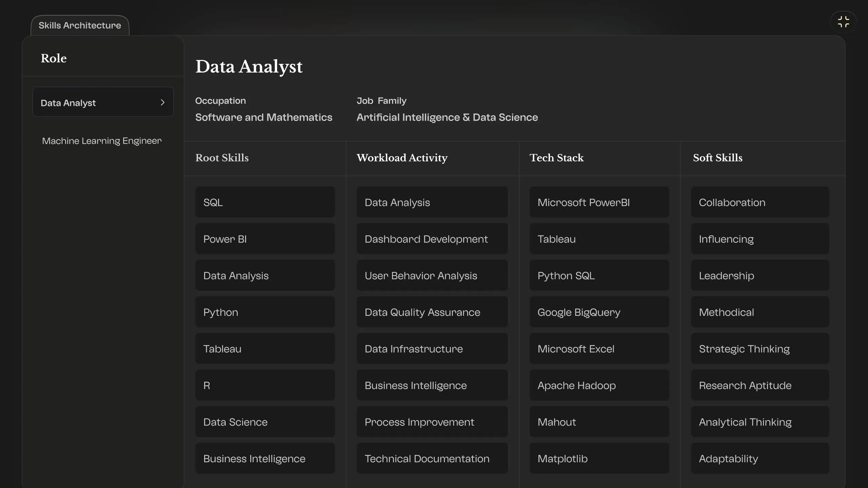Click the Soft Skills column header
Image resolution: width=868 pixels, height=488 pixels.
click(x=717, y=158)
